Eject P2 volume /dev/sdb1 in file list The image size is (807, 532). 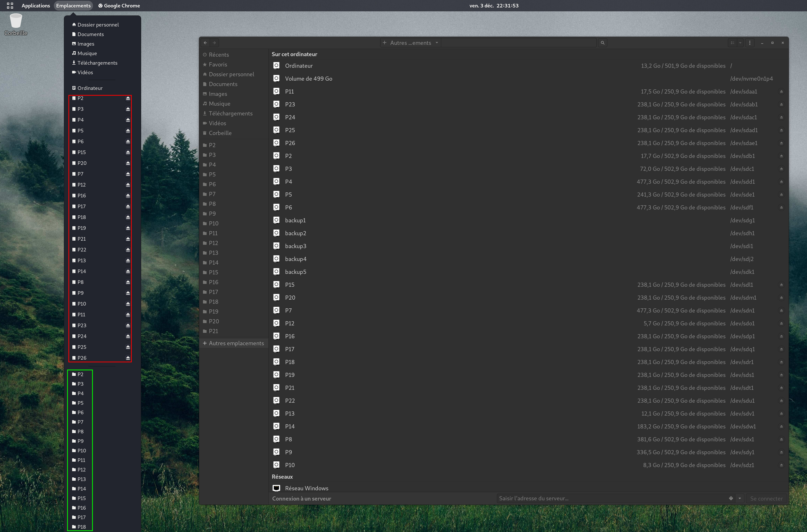tap(781, 156)
